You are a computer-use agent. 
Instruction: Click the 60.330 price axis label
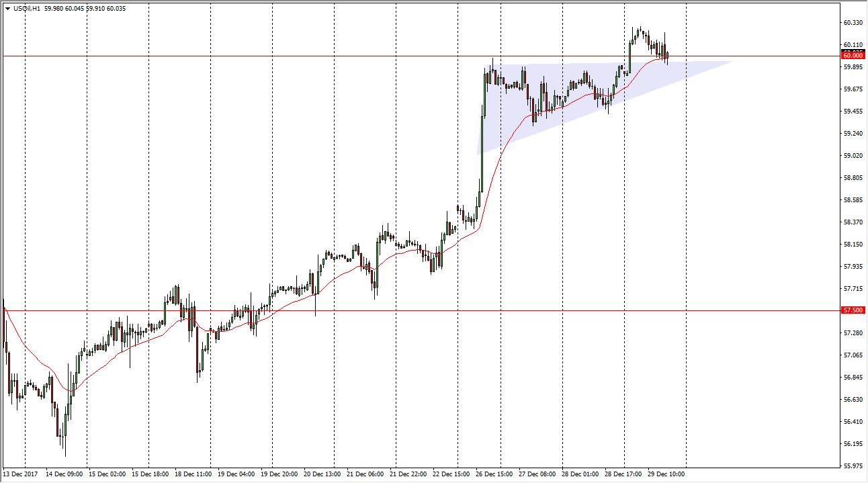pyautogui.click(x=852, y=23)
